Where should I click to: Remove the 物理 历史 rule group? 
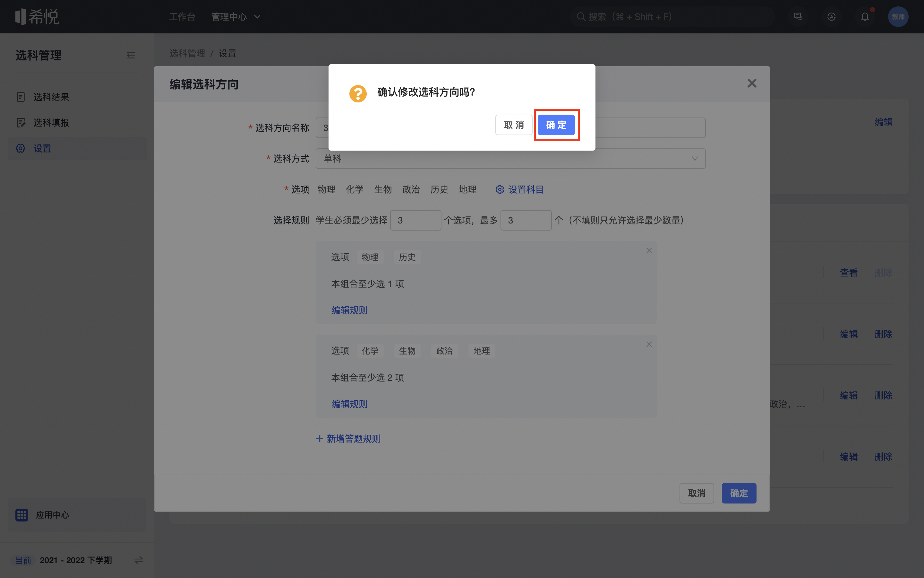649,250
